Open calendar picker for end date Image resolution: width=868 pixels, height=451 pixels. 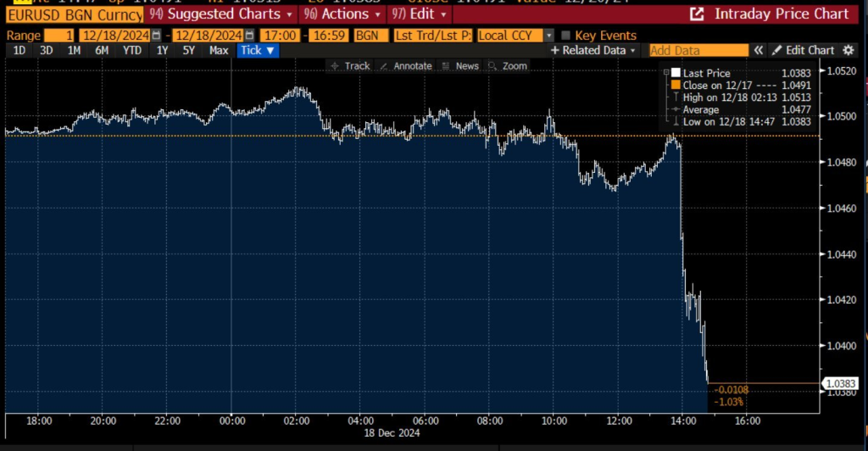[248, 35]
